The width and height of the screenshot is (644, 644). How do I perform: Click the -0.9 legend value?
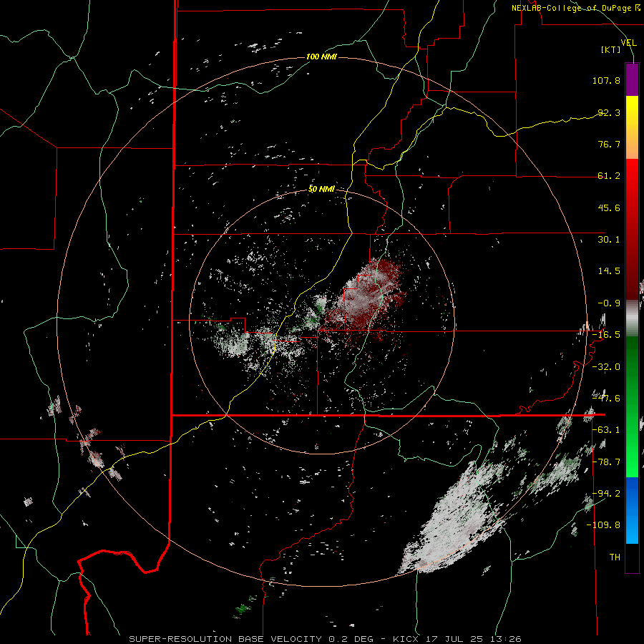click(x=609, y=303)
